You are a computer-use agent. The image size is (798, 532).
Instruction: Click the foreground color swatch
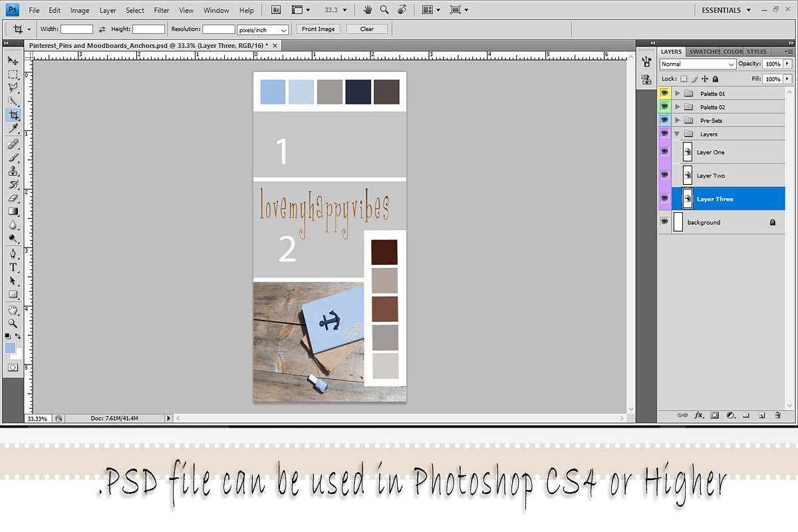pos(10,348)
